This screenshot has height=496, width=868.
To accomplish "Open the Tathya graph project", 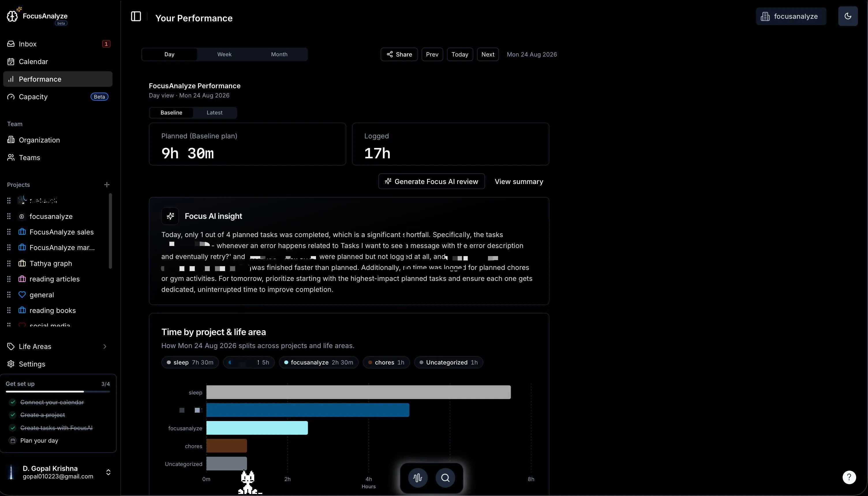I will point(51,263).
